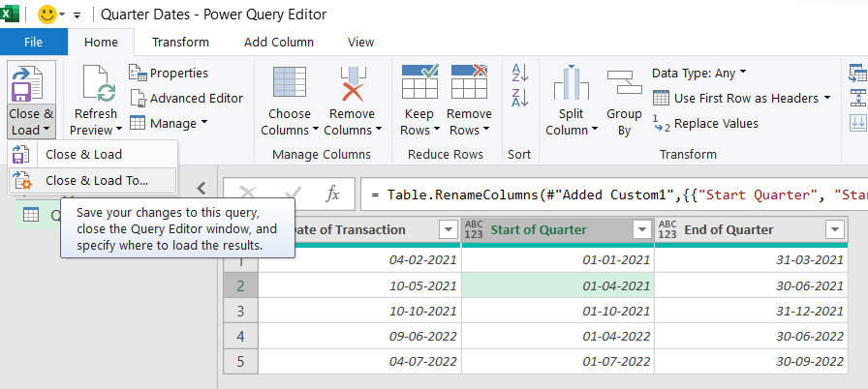This screenshot has height=389, width=868.
Task: Select row number 5
Action: [x=240, y=362]
